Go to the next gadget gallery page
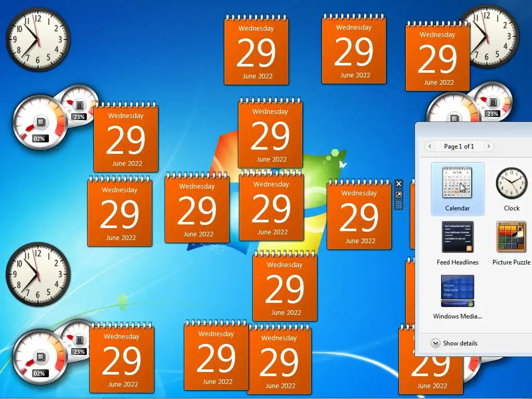 [x=488, y=146]
